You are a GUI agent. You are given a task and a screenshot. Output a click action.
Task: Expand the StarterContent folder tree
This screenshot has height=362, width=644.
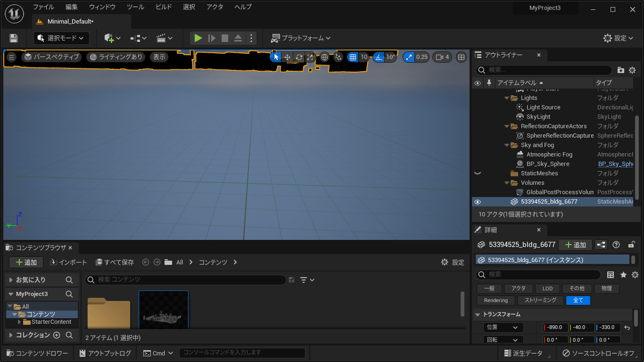pos(19,322)
